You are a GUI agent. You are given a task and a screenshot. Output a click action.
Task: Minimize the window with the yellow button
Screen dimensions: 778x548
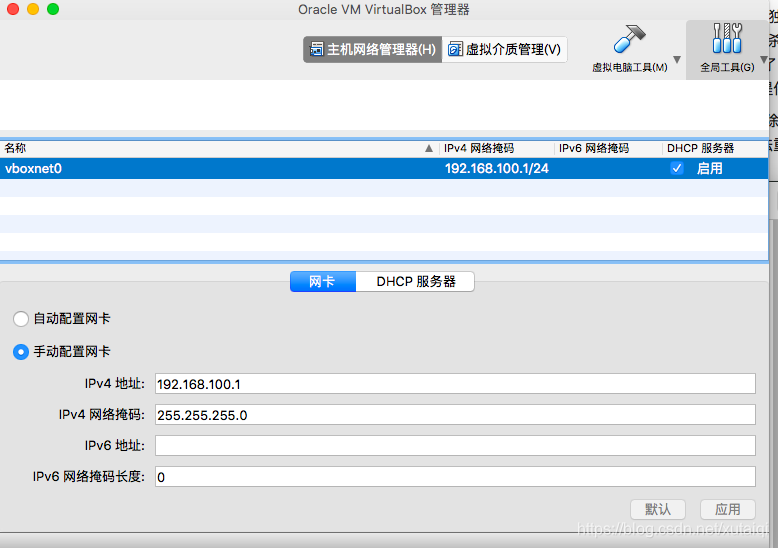33,9
